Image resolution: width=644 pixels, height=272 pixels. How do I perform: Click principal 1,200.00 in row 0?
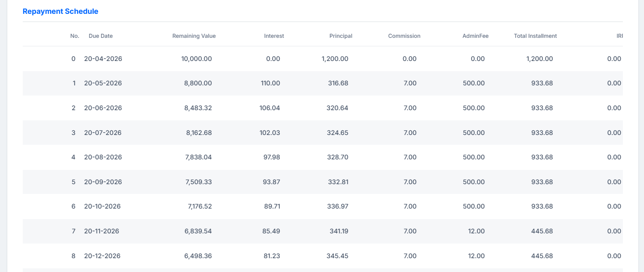[x=335, y=59]
